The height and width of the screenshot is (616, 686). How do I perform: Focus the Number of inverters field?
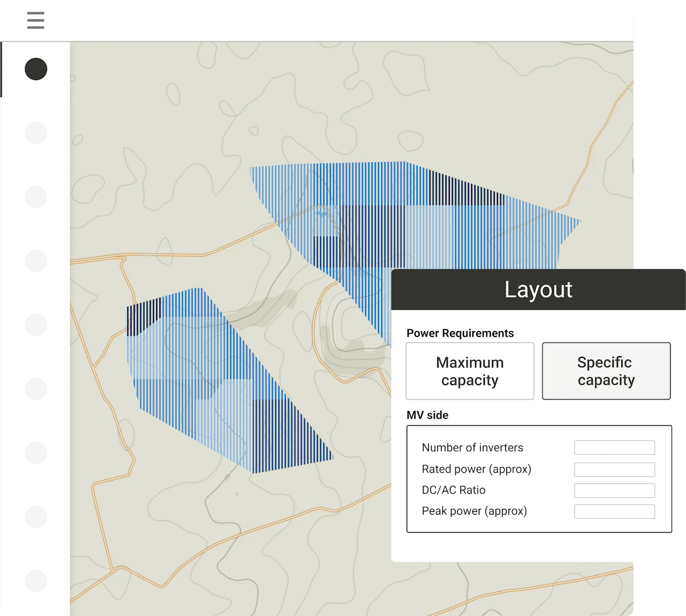(615, 448)
